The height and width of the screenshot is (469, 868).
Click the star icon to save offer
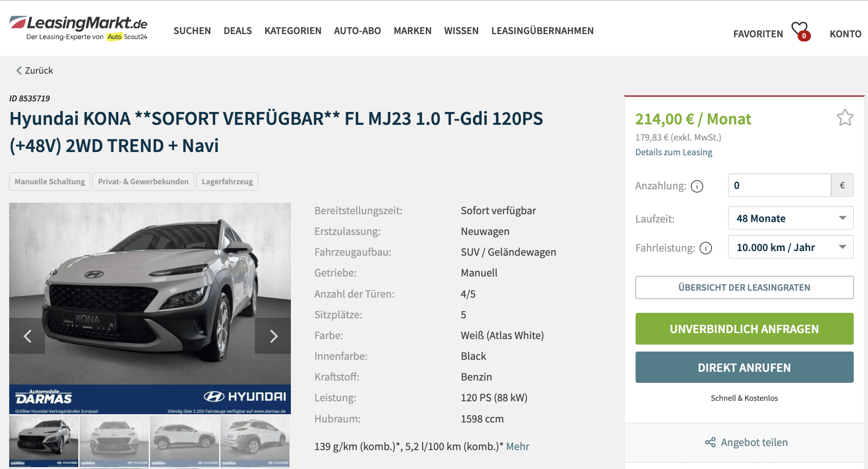(845, 117)
